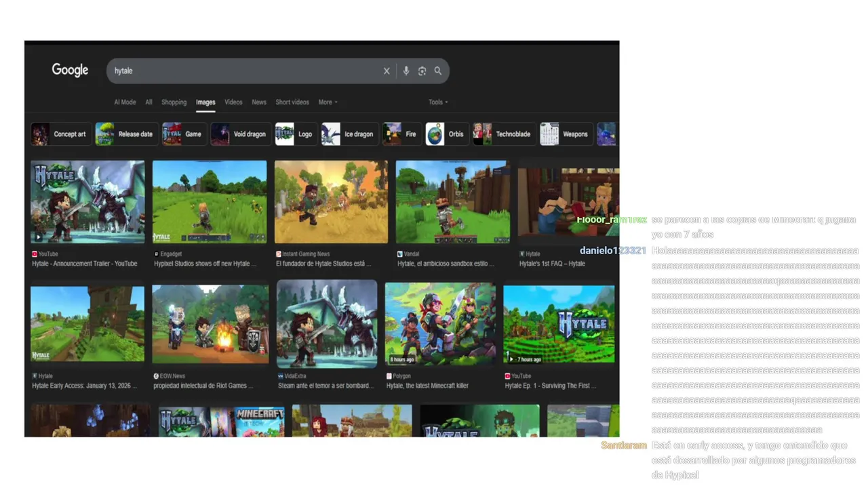Filter by the Ice dragon chip
This screenshot has height=488, width=868.
coord(349,134)
